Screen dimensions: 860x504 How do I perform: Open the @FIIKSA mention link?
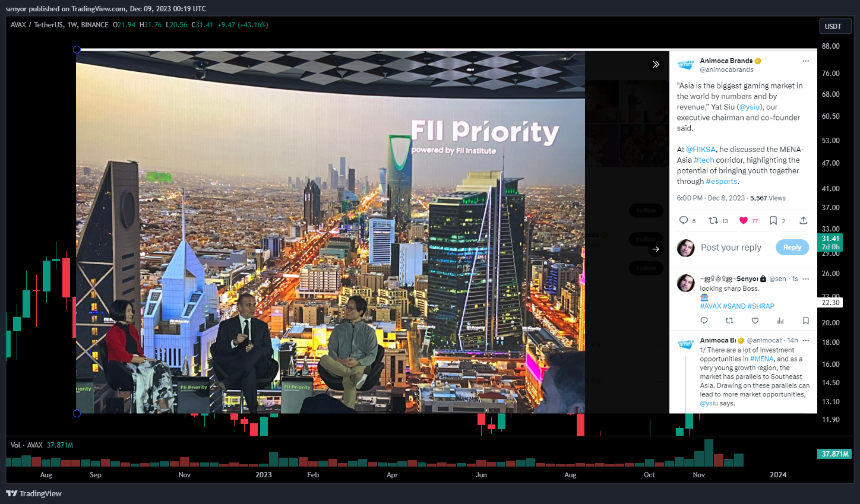click(701, 150)
